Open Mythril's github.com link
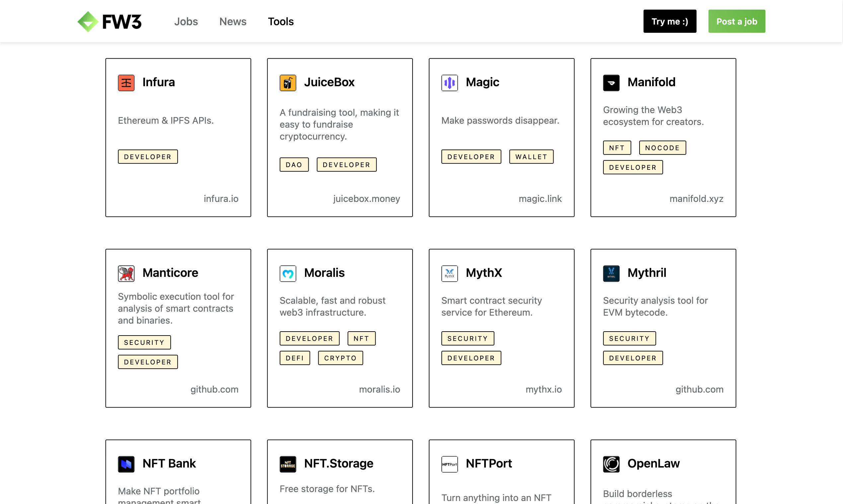This screenshot has width=843, height=504. [700, 389]
